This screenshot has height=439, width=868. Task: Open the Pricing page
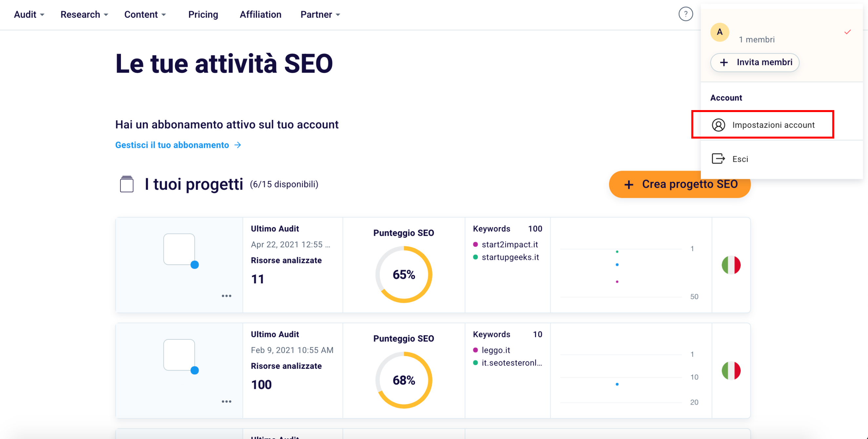click(203, 14)
